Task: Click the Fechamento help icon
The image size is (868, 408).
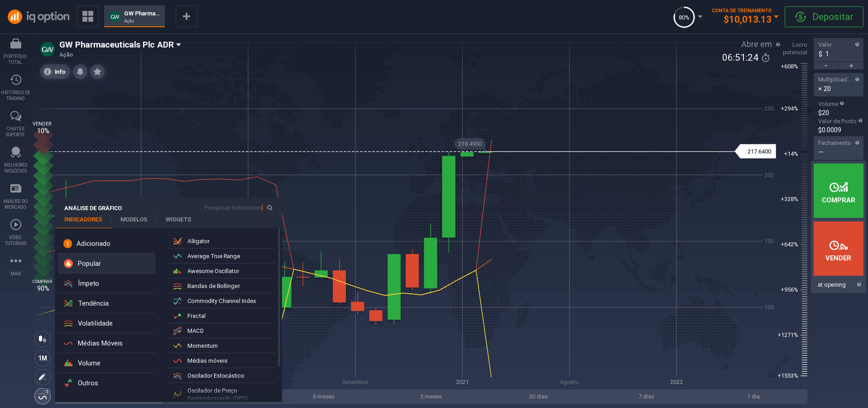Action: [857, 143]
